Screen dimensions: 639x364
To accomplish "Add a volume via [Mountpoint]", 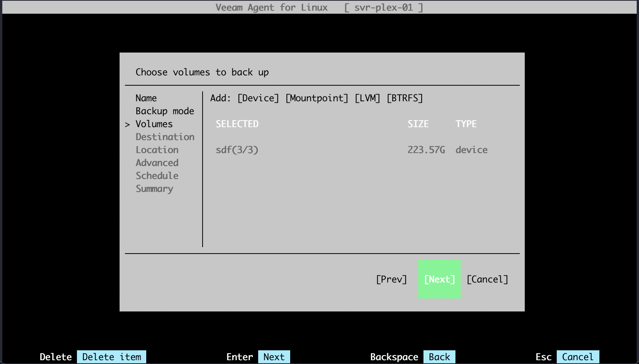I will tap(317, 98).
